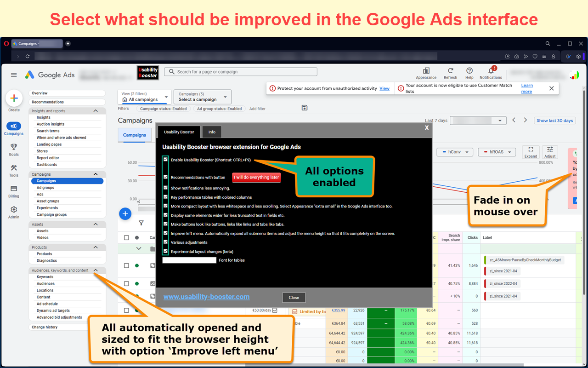588x368 pixels.
Task: Click the I will do everything later button
Action: pos(256,178)
